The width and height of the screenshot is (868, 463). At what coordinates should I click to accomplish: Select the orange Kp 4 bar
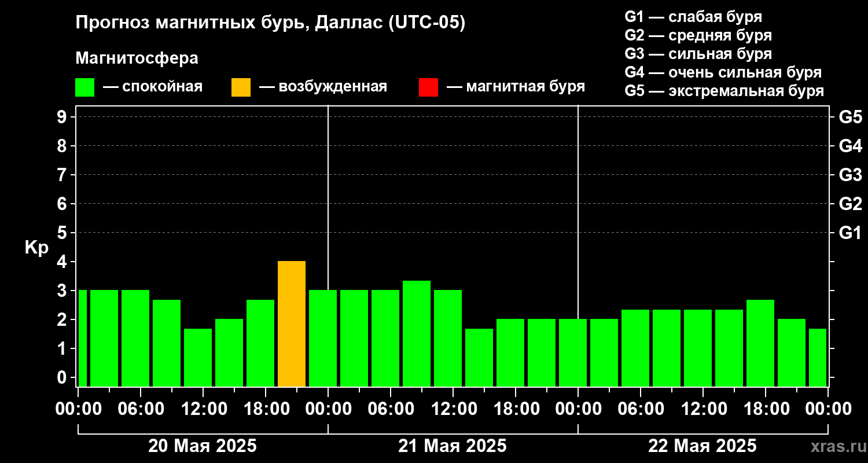pos(292,324)
